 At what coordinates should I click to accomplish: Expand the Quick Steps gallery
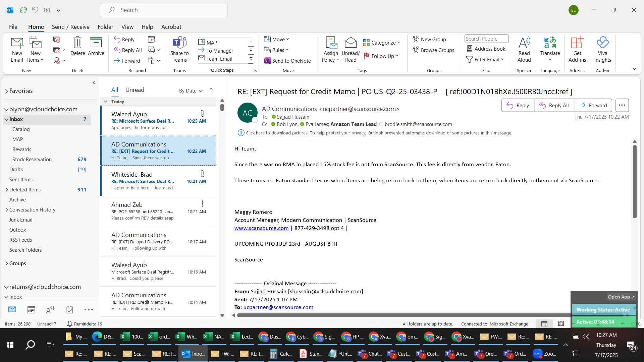(251, 59)
